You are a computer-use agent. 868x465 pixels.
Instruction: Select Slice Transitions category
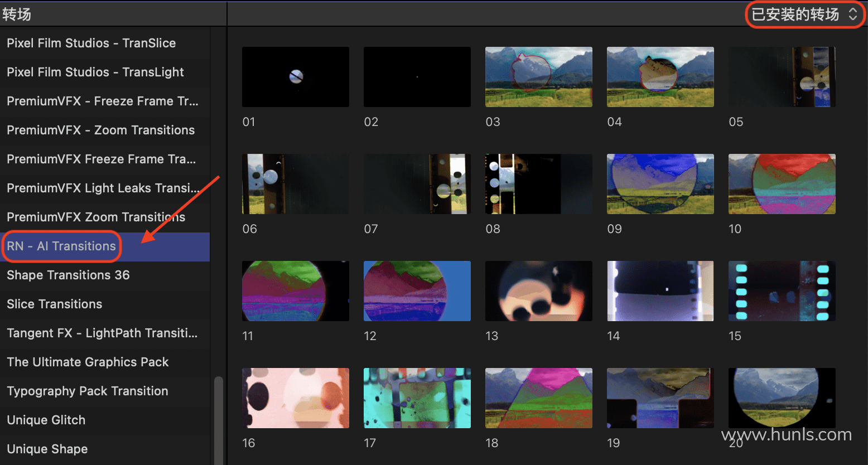coord(105,304)
